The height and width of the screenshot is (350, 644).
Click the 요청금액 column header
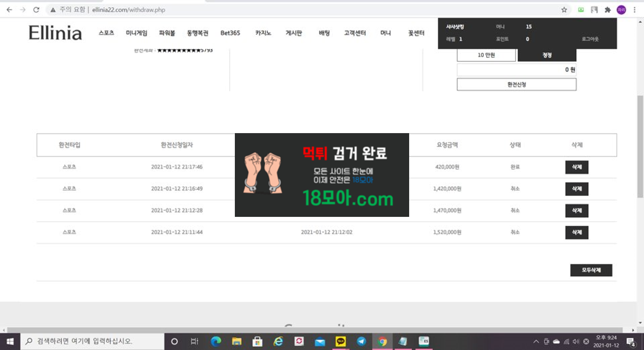[x=447, y=145]
